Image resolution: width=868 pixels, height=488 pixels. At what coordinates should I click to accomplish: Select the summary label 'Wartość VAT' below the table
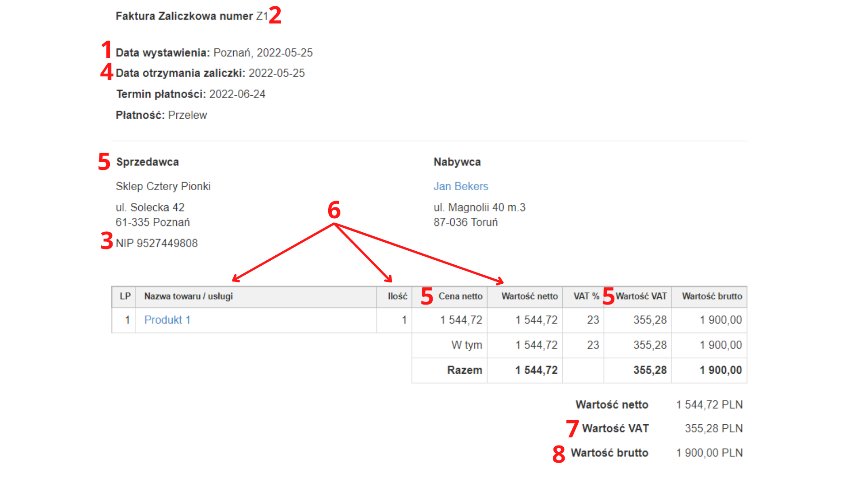[x=615, y=428]
